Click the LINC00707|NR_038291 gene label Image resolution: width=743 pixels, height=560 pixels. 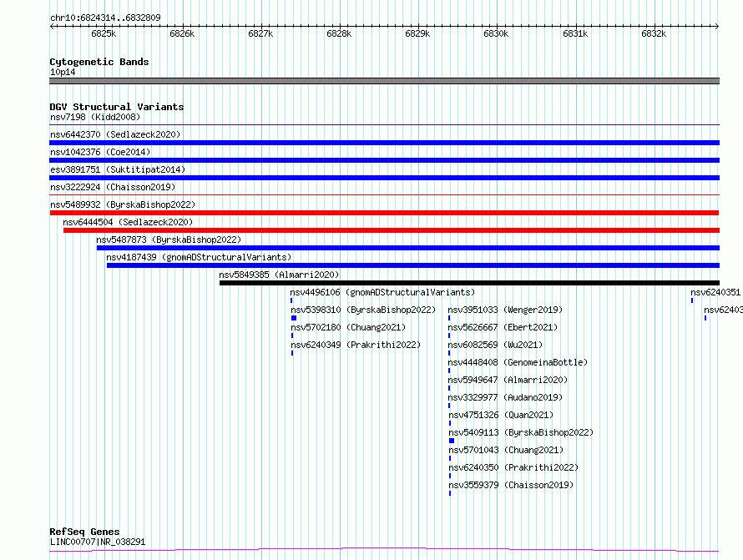pos(98,542)
